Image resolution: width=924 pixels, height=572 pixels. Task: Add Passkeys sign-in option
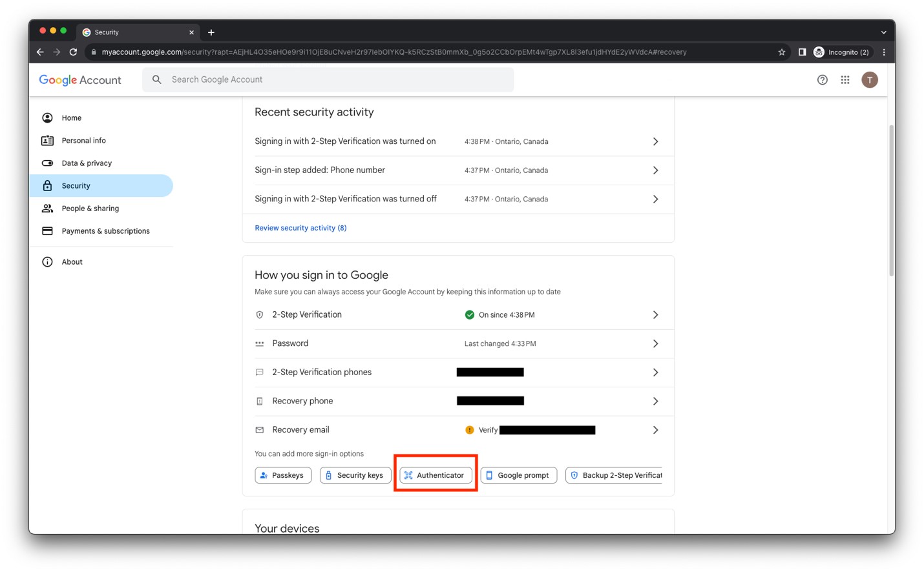click(283, 475)
